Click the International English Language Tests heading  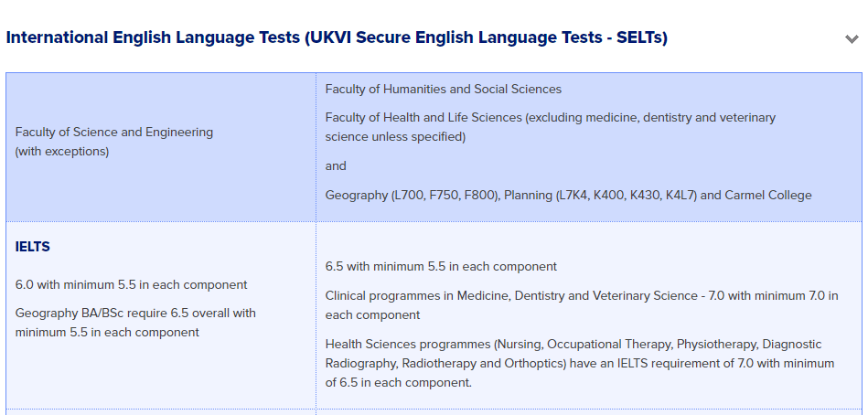337,37
